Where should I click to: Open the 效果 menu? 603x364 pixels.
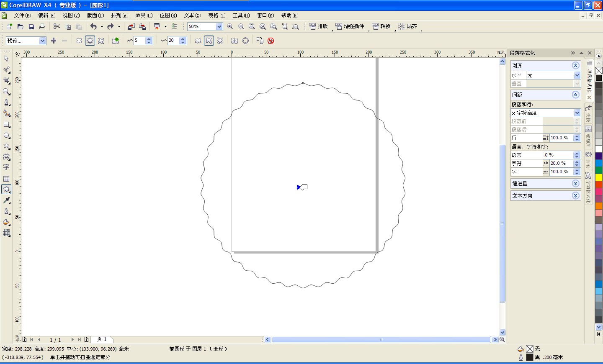[x=144, y=15]
